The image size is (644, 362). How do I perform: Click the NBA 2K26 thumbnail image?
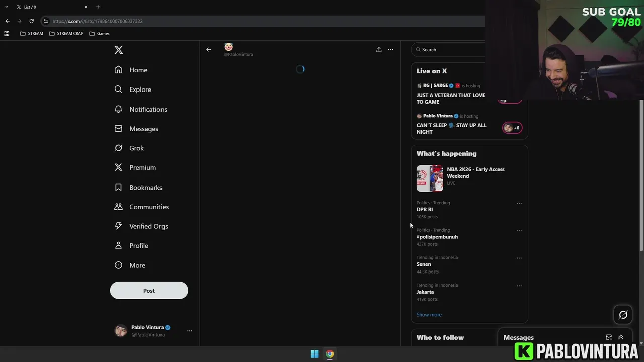[430, 178]
